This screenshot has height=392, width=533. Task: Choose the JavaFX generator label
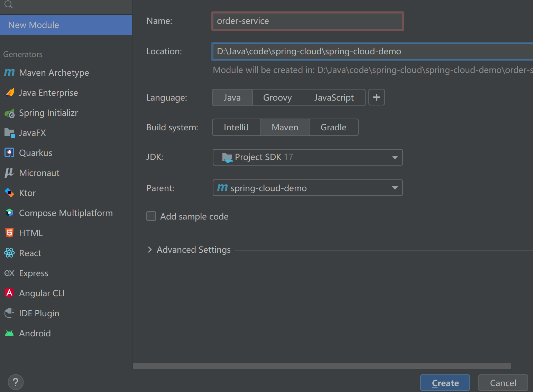pos(33,133)
